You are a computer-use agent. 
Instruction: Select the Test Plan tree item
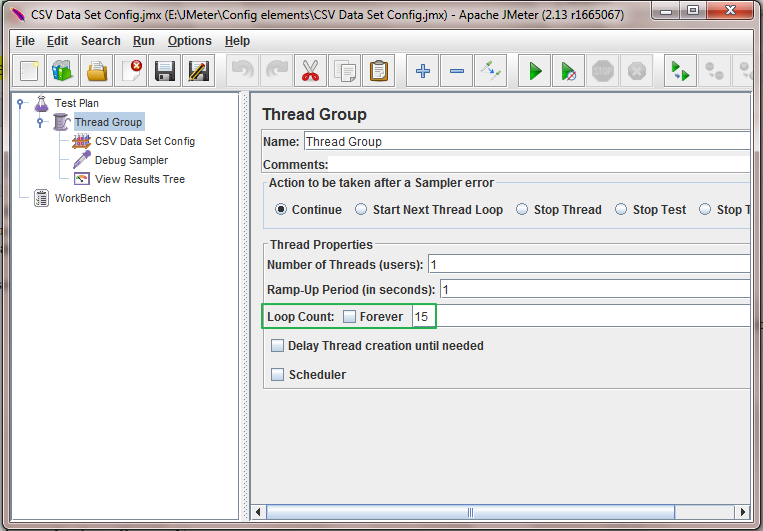coord(77,103)
